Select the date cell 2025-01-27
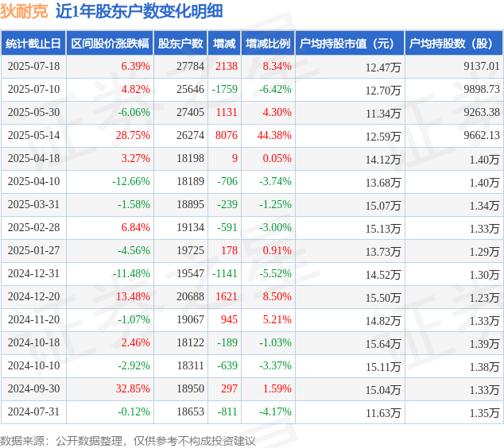Screen dimensions: 504x448 tap(33, 250)
